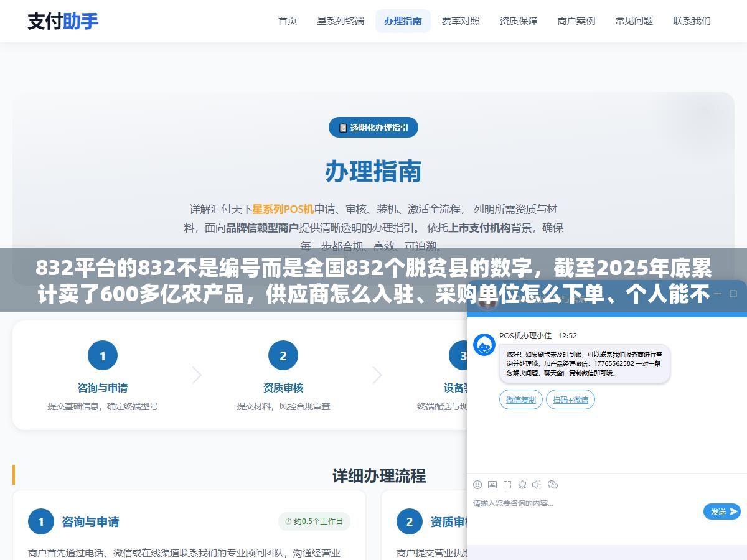Viewport: 747px width, 560px height.
Task: Click chevron arrow between steps 1 and 2
Action: [x=197, y=375]
